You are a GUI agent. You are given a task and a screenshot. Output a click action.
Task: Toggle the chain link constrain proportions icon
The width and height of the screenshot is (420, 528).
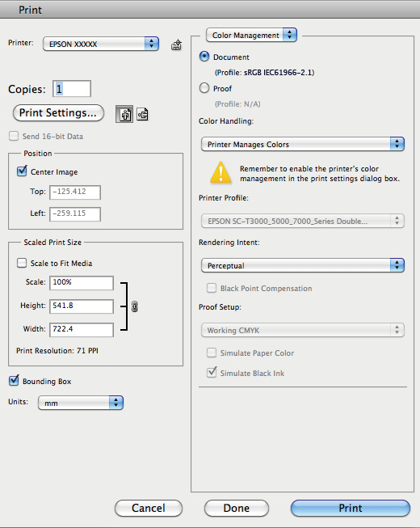[x=135, y=306]
